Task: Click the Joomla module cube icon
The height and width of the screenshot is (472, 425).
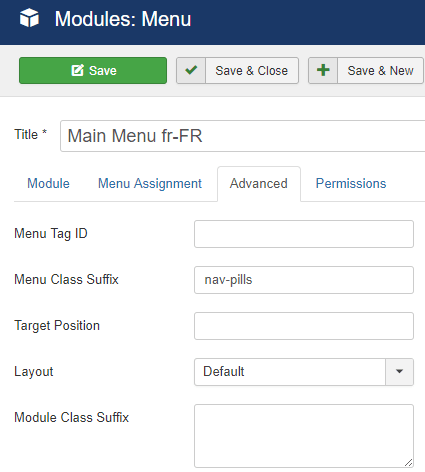Action: [29, 18]
